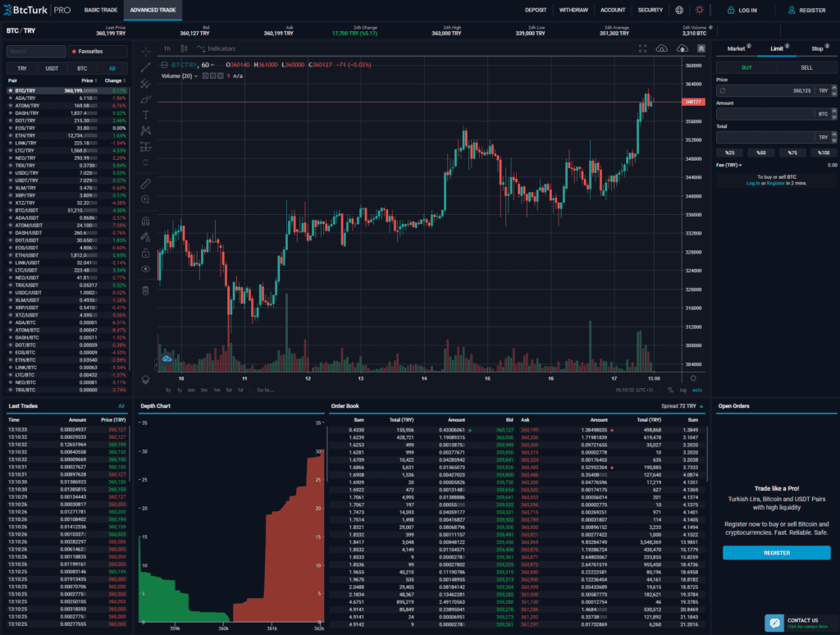The height and width of the screenshot is (635, 840).
Task: Select the Stop order tab
Action: pos(817,48)
